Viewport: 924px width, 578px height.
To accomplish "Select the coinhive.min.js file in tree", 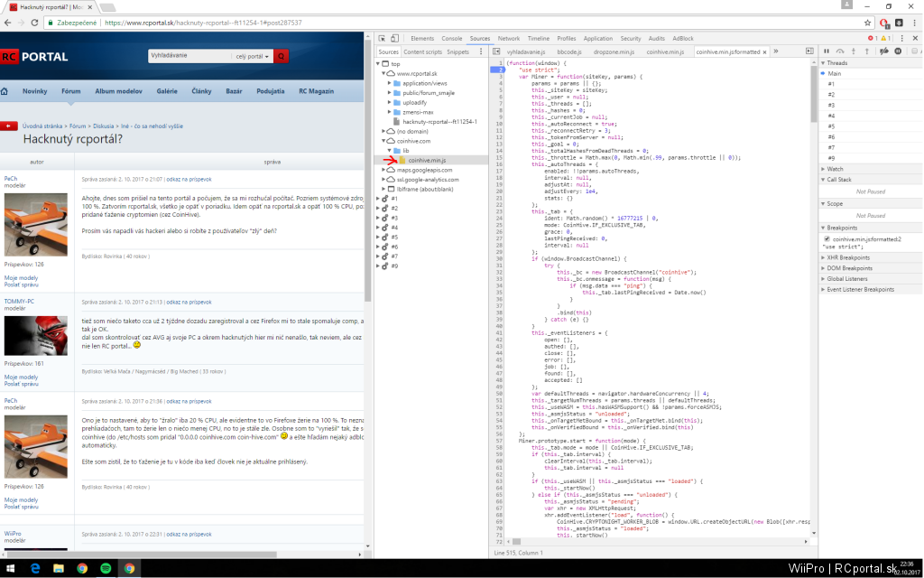I will tap(427, 161).
